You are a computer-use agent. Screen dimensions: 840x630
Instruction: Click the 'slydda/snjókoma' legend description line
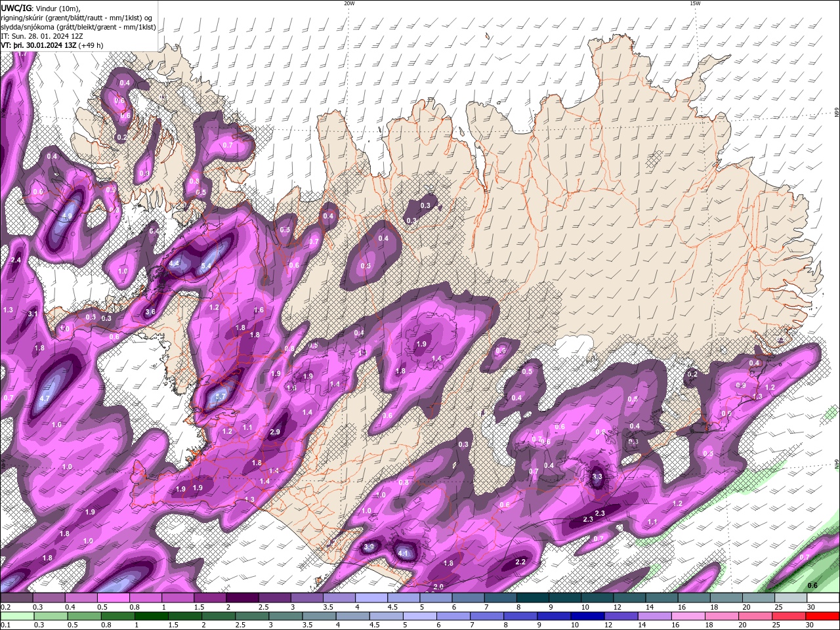(x=78, y=27)
